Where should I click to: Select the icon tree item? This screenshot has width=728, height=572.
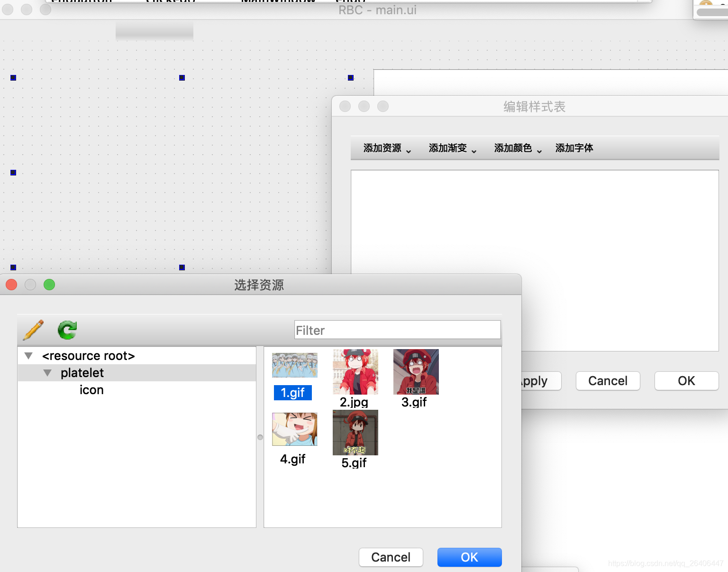(x=91, y=390)
